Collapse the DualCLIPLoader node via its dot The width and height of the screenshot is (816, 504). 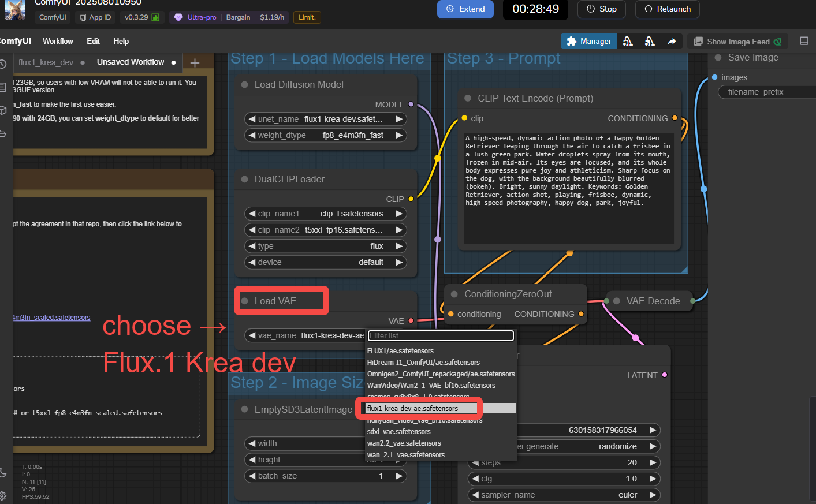pos(244,179)
